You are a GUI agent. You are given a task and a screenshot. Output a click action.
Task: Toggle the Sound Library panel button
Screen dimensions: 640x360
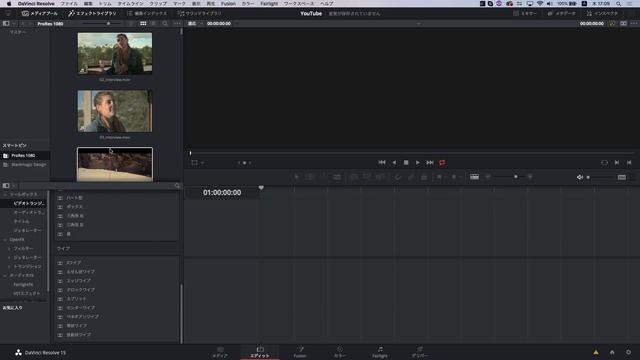click(200, 13)
